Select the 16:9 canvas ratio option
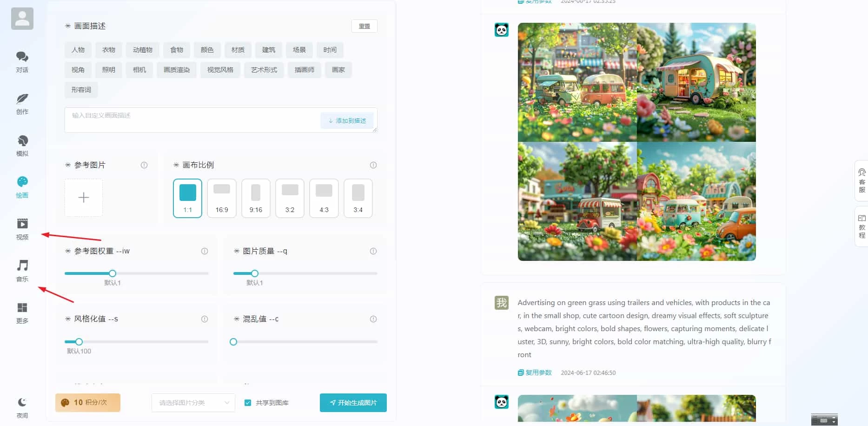The height and width of the screenshot is (426, 868). [x=222, y=198]
